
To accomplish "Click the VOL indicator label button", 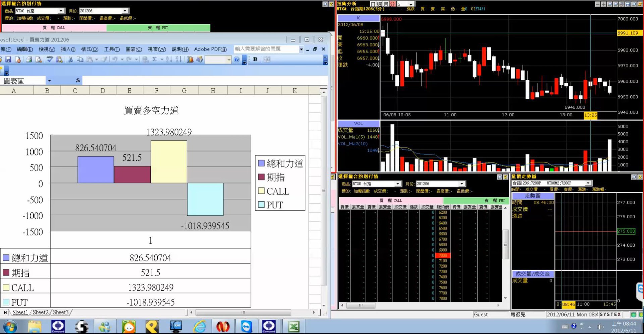I will pyautogui.click(x=358, y=123).
